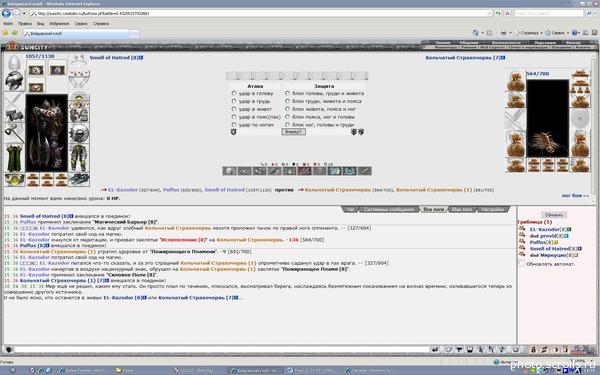Open the 'Справка' menu

[x=101, y=24]
